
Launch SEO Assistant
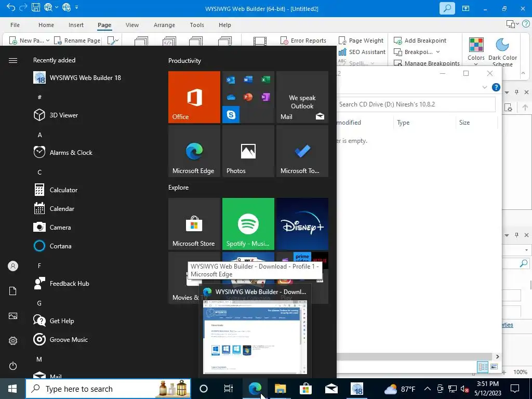click(x=362, y=52)
